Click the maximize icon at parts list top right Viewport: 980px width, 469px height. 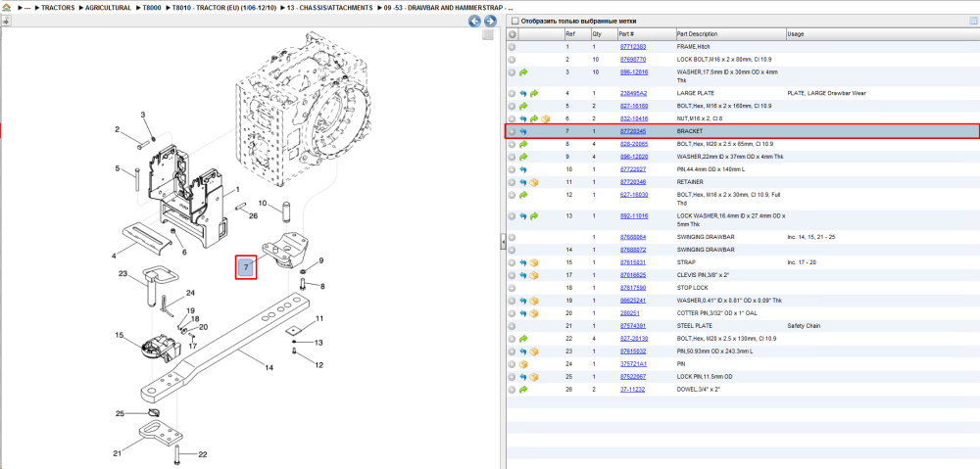pyautogui.click(x=972, y=22)
